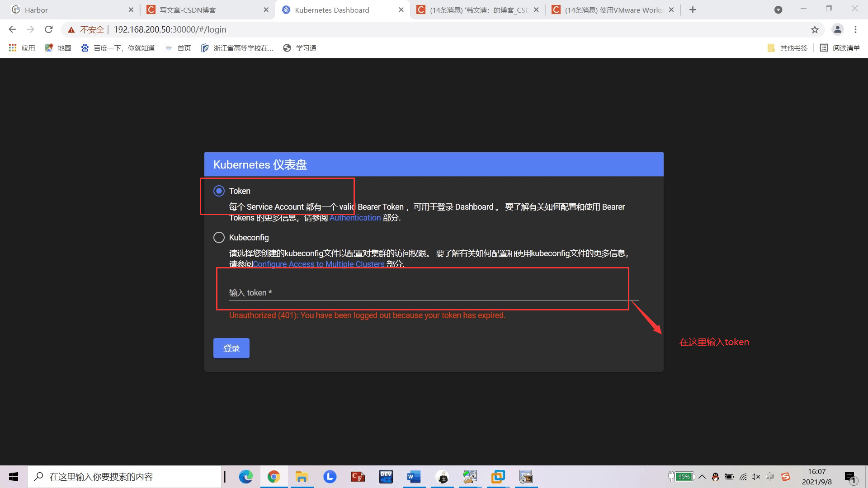Click the muted volume icon in system tray
Viewport: 868px width, 488px height.
[756, 477]
